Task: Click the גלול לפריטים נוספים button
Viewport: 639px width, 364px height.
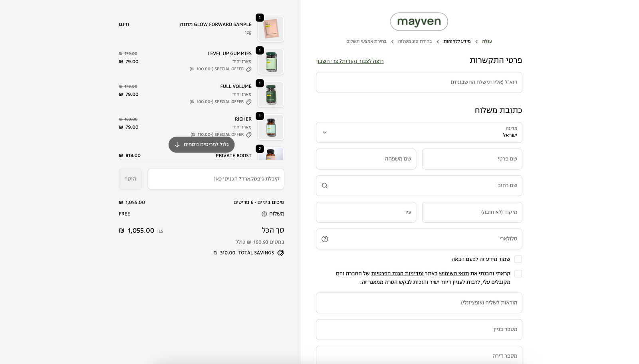Action: tap(201, 144)
